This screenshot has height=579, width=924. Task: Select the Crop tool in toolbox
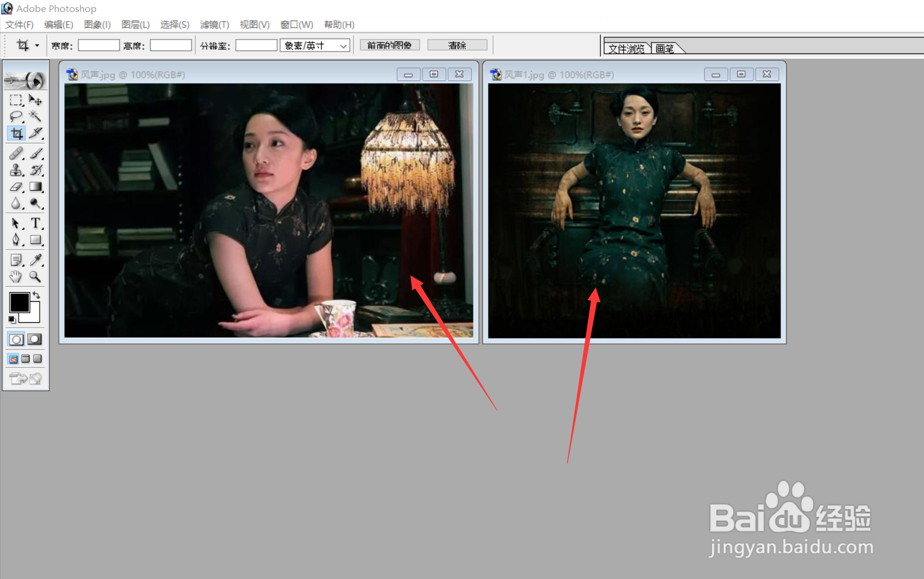(x=16, y=133)
